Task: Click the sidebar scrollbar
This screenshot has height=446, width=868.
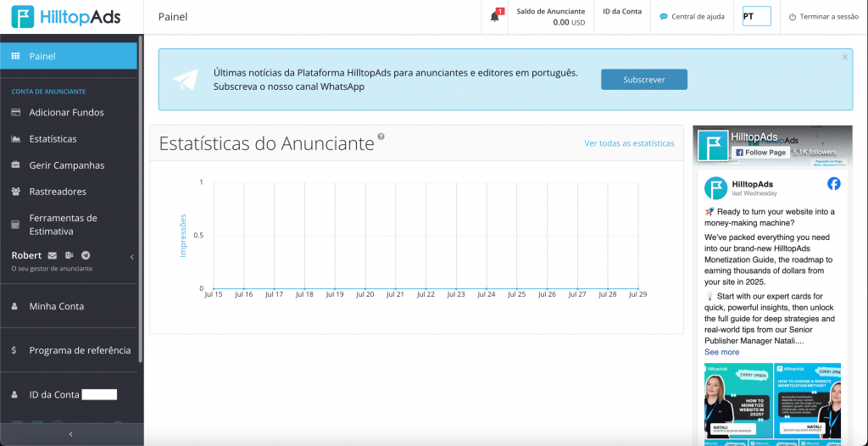Action: tap(141, 199)
